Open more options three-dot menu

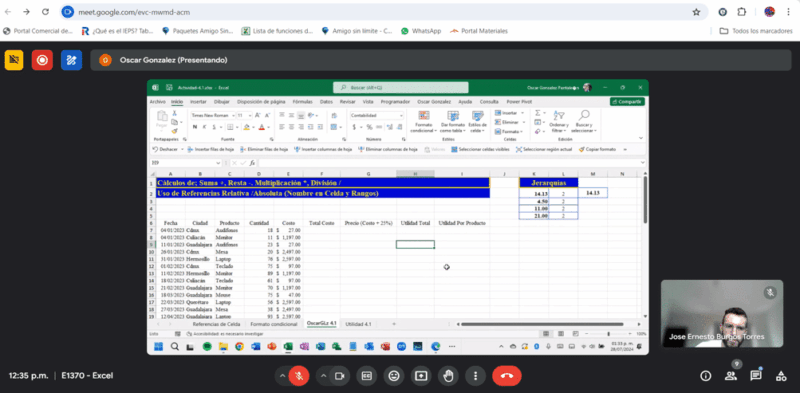tap(476, 376)
